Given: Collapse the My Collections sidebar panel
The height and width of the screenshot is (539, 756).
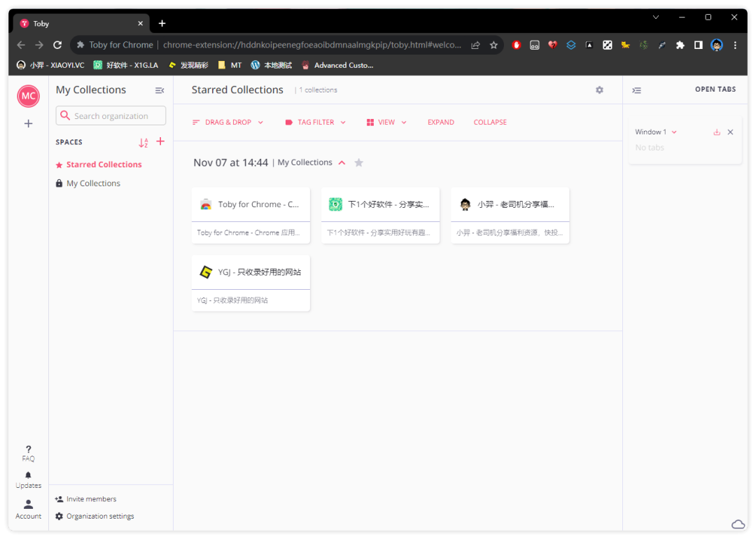Looking at the screenshot, I should (x=160, y=90).
